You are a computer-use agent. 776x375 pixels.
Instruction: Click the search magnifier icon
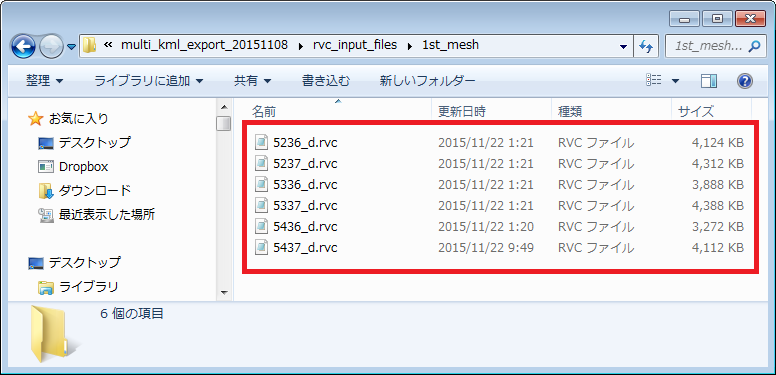click(754, 47)
